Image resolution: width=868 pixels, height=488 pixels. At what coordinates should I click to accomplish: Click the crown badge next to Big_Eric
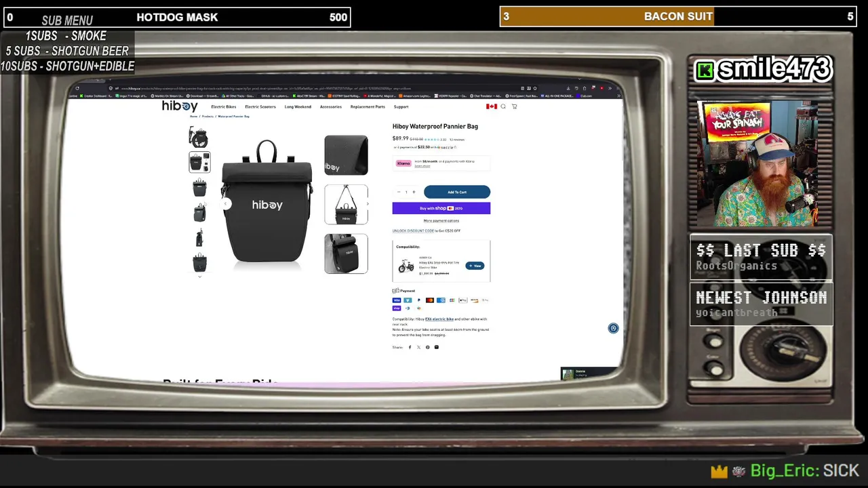pos(719,471)
